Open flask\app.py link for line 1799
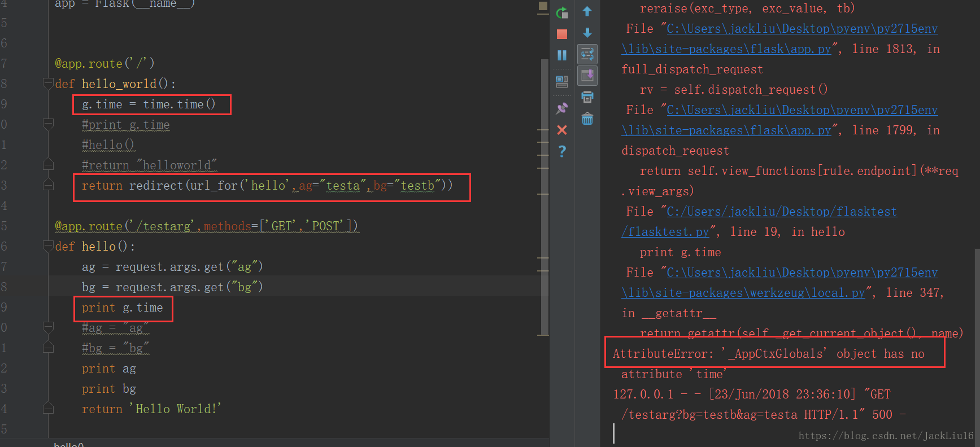The width and height of the screenshot is (980, 447). (726, 130)
